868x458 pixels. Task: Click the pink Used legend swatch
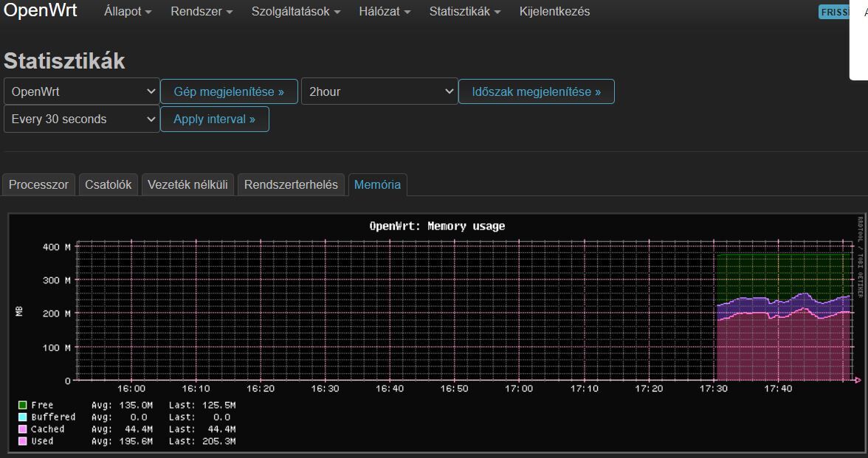[x=23, y=441]
